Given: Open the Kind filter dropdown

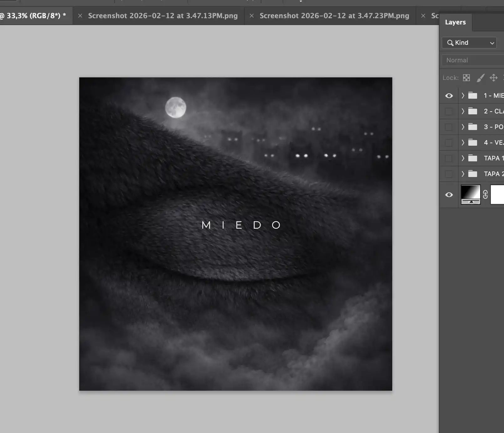Looking at the screenshot, I should [x=469, y=43].
